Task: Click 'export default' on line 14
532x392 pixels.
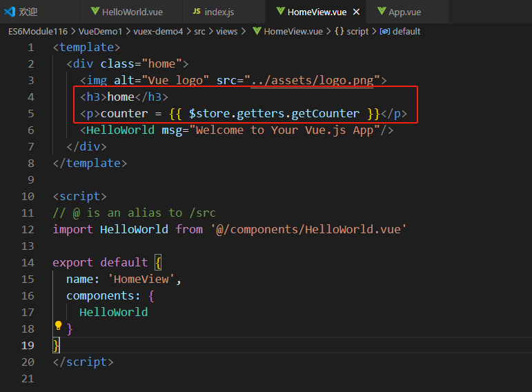Action: [100, 263]
